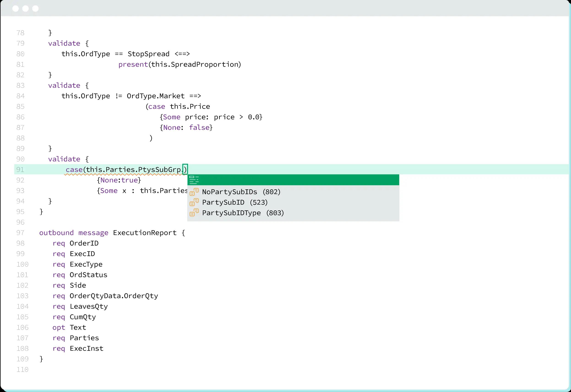Click the list icon in the green popup header
Viewport: 571px width, 392px height.
pos(194,180)
